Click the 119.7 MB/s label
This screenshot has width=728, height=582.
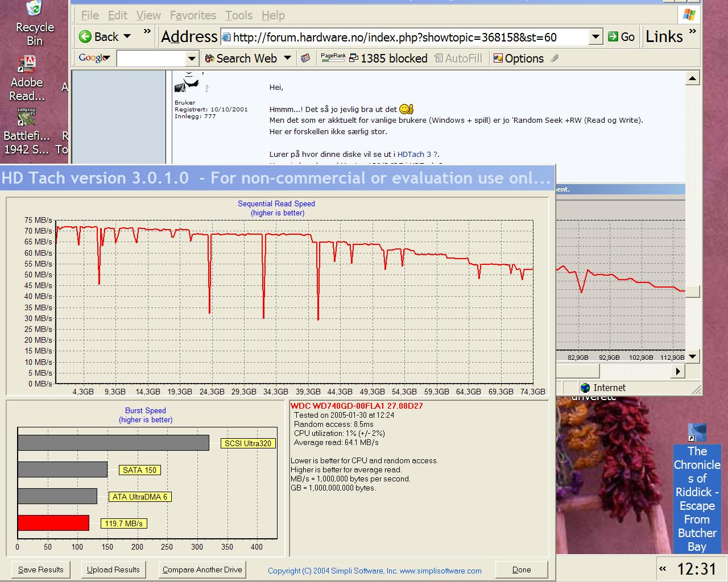124,523
